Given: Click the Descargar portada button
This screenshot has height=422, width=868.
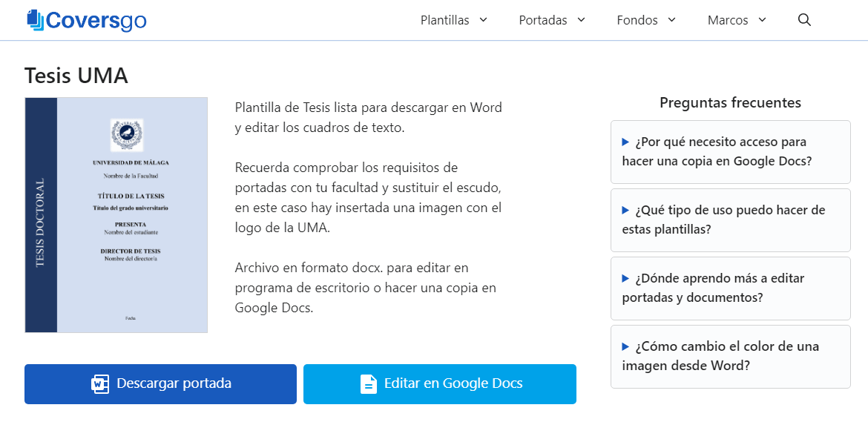Looking at the screenshot, I should coord(160,384).
